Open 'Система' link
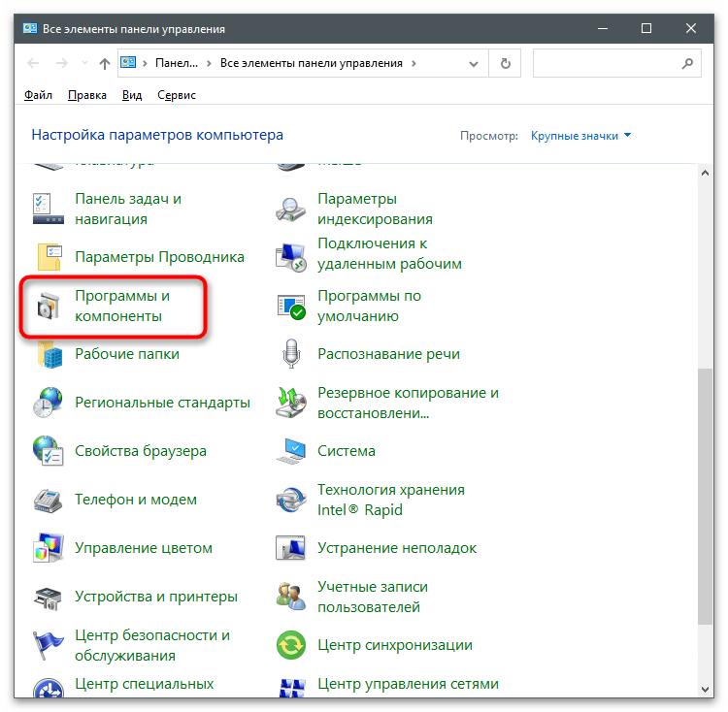Screen dimensions: 728x712 347,451
